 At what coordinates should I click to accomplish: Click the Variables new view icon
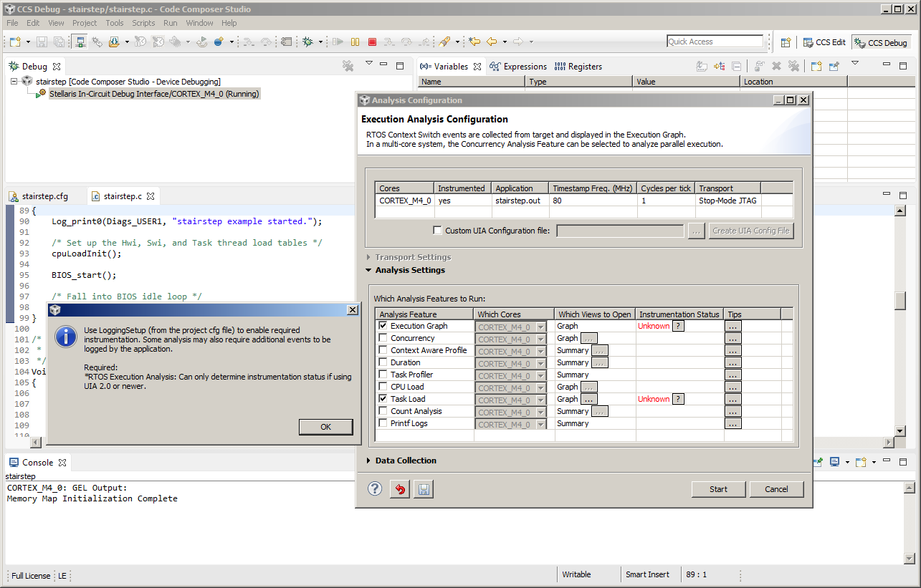point(816,67)
